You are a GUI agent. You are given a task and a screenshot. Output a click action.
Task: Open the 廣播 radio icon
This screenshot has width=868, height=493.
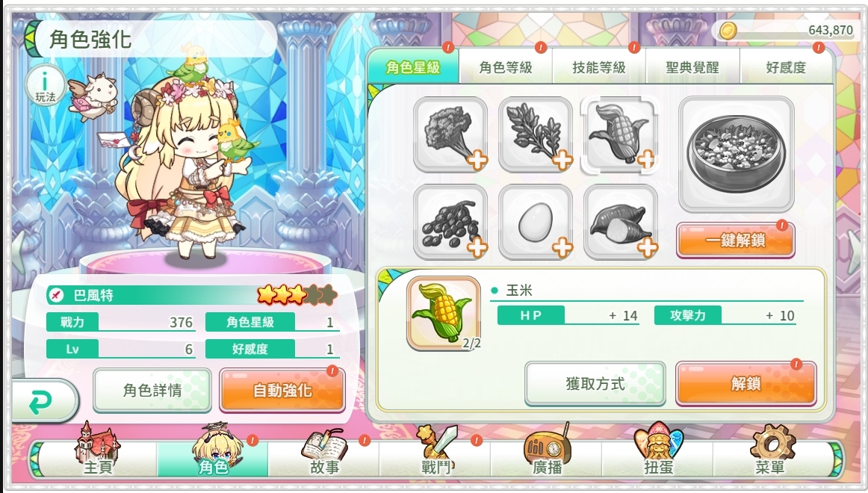(x=547, y=450)
